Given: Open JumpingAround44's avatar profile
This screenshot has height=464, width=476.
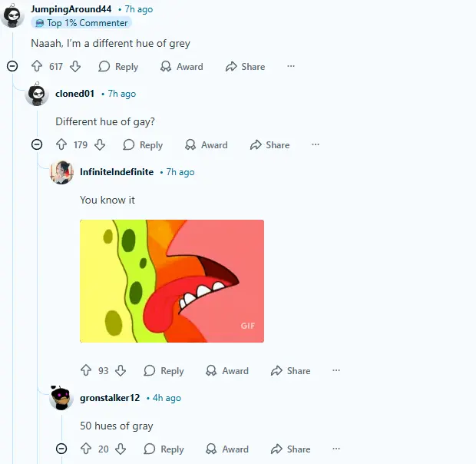Looking at the screenshot, I should pos(12,15).
